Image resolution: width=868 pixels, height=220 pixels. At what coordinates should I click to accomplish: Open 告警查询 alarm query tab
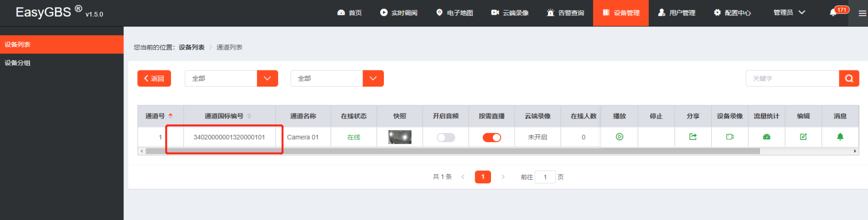pyautogui.click(x=566, y=13)
